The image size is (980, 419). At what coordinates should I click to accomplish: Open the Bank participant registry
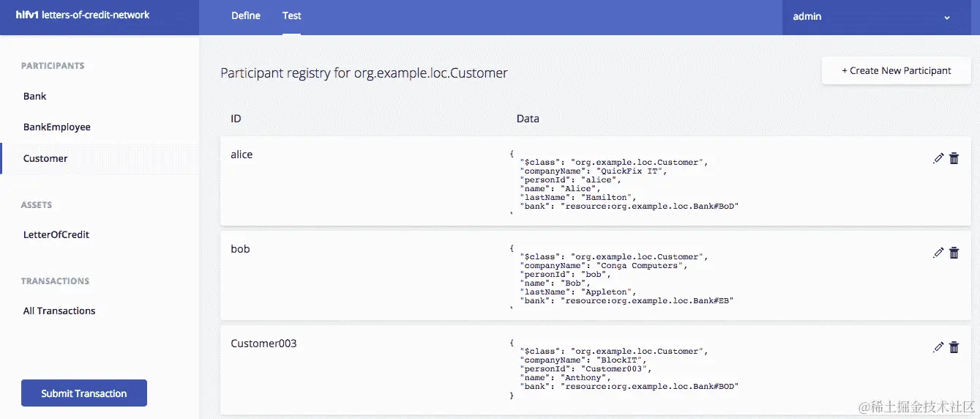[35, 96]
